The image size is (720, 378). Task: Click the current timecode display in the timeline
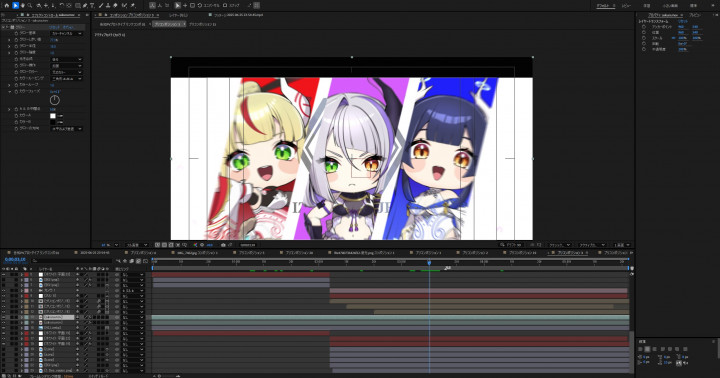point(15,260)
